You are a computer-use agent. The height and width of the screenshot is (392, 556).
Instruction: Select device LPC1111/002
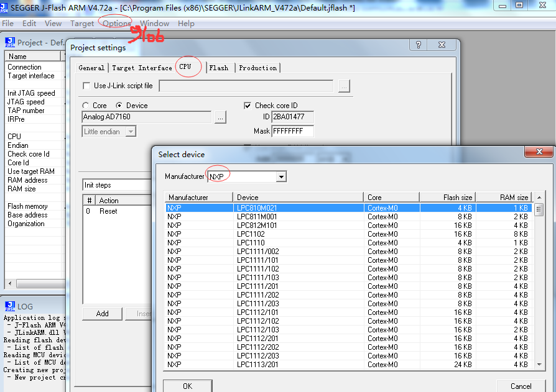coord(348,252)
